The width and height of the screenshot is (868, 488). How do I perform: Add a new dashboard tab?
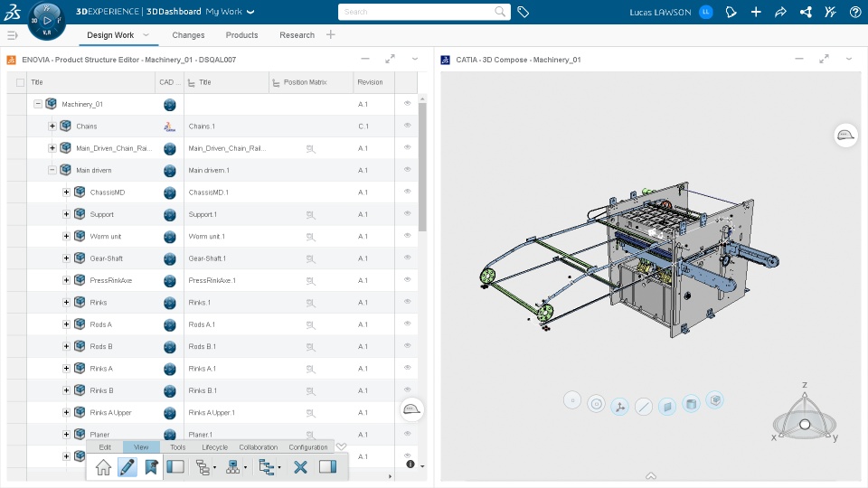tap(331, 35)
